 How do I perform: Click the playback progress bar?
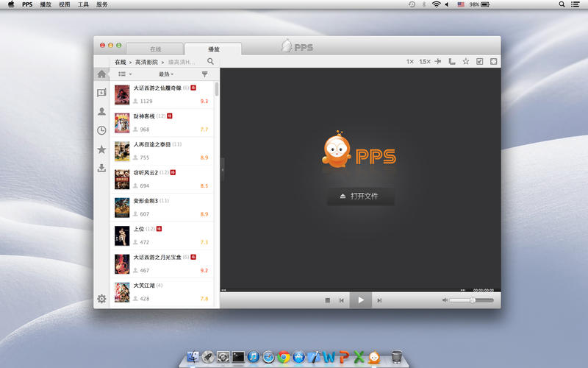[343, 290]
